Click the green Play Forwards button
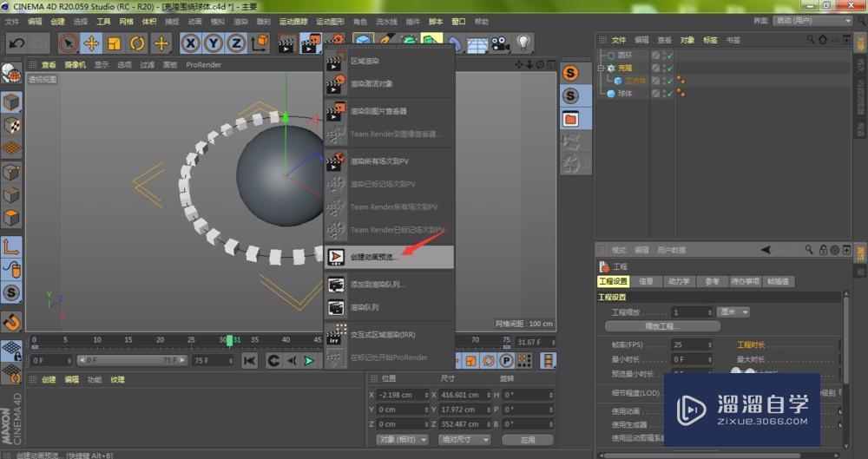868x459 pixels. [x=310, y=360]
